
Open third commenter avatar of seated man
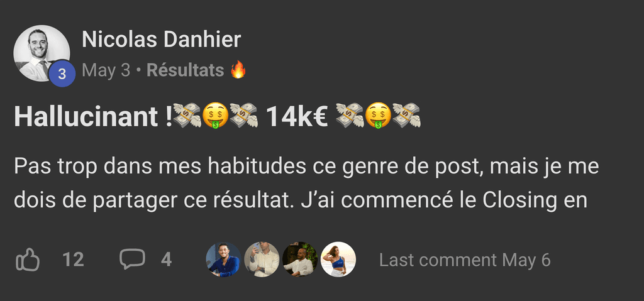(x=300, y=260)
